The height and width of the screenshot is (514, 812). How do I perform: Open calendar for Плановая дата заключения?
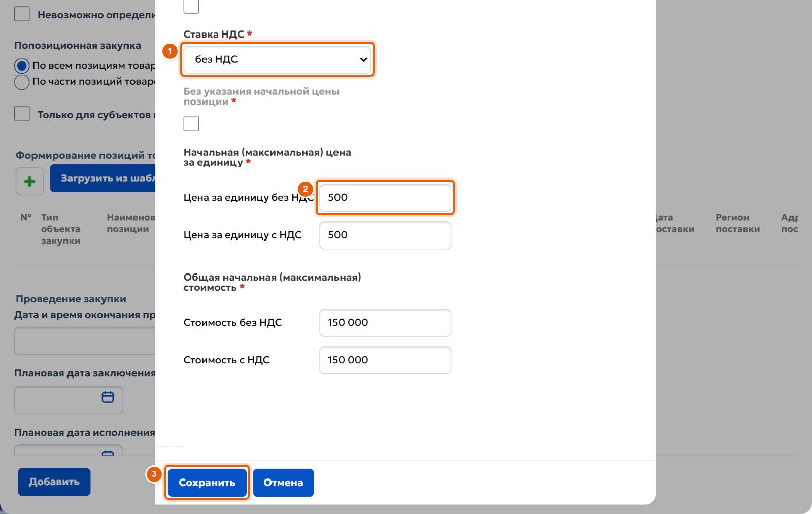(x=108, y=397)
